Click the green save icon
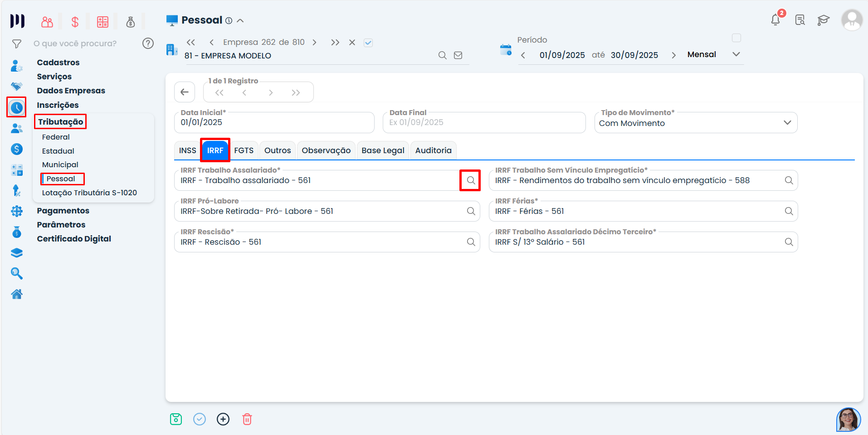 [176, 419]
